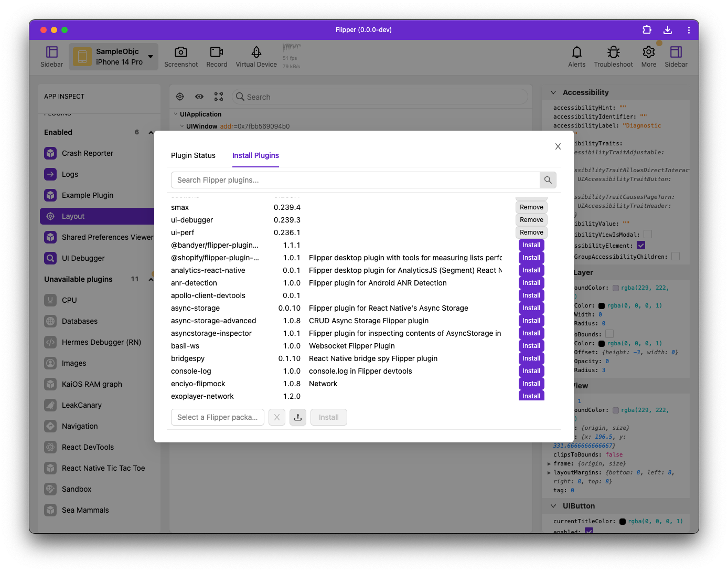Collapse the Enabled plugins section
The width and height of the screenshot is (728, 572).
151,132
